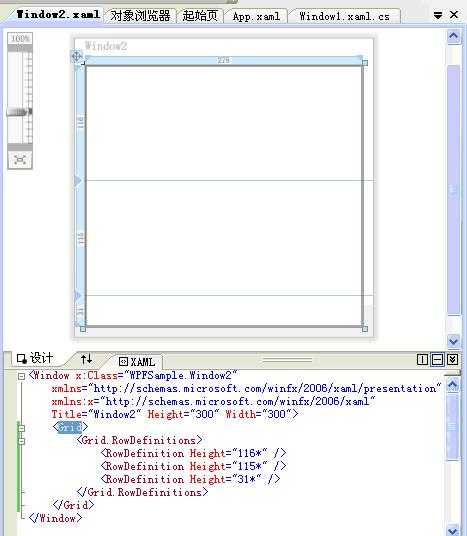Click the splitter grip between design and XAML
Screen dimensions: 467x536
287,360
